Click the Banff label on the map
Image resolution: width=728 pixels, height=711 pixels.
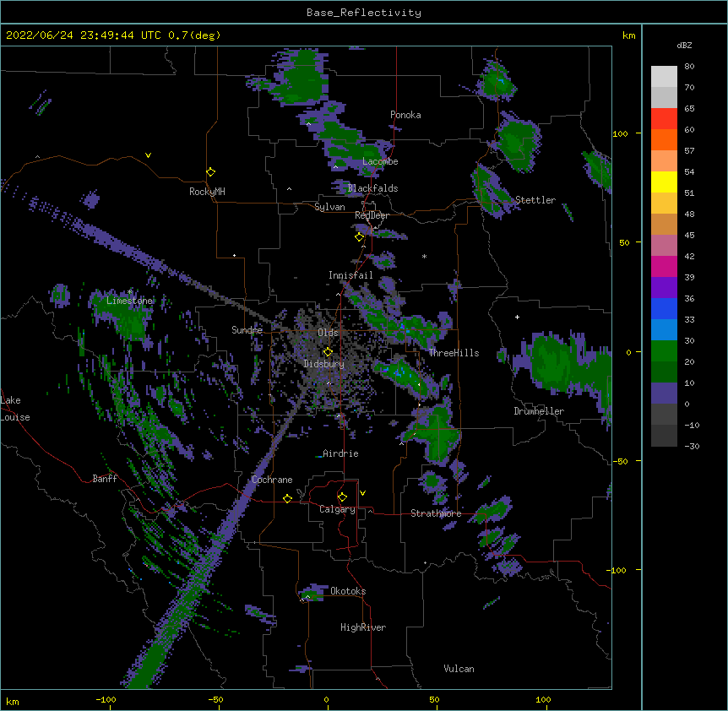point(105,479)
